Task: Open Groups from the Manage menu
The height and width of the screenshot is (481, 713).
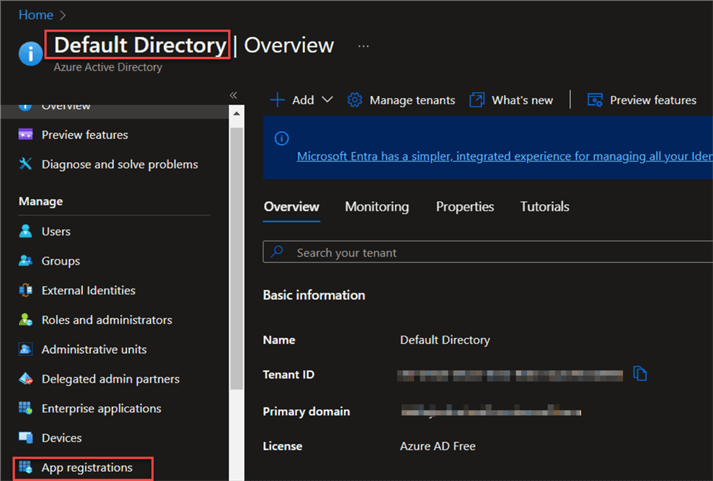Action: click(x=60, y=261)
